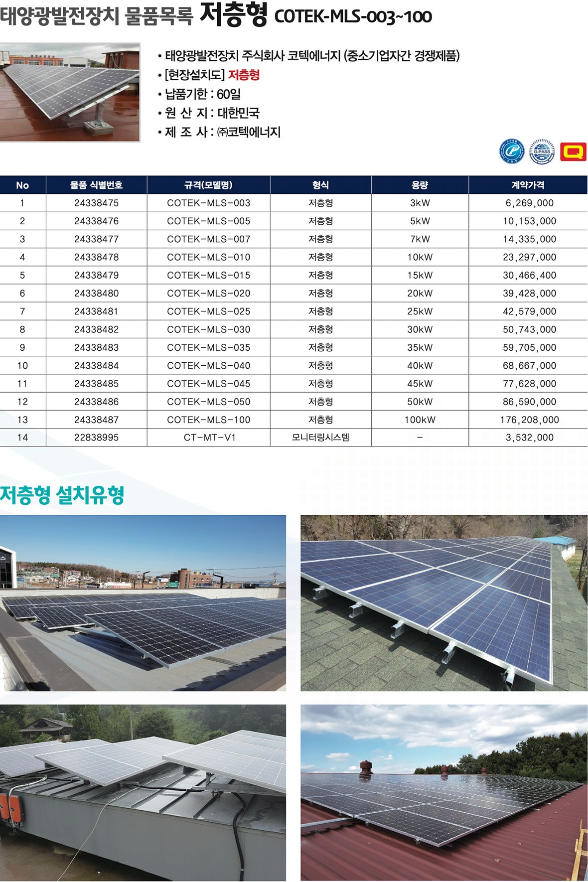The image size is (588, 882).
Task: Click the '납품기한 : 60일' line
Action: tap(199, 94)
